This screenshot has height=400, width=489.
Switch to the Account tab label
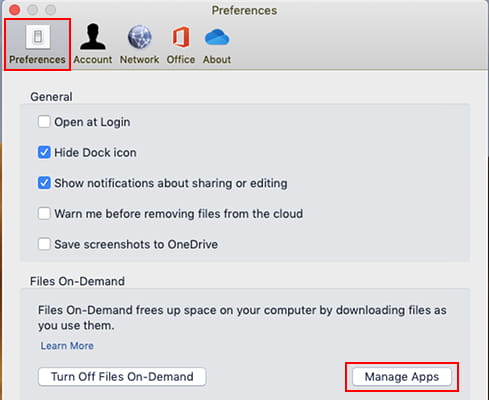tap(93, 59)
